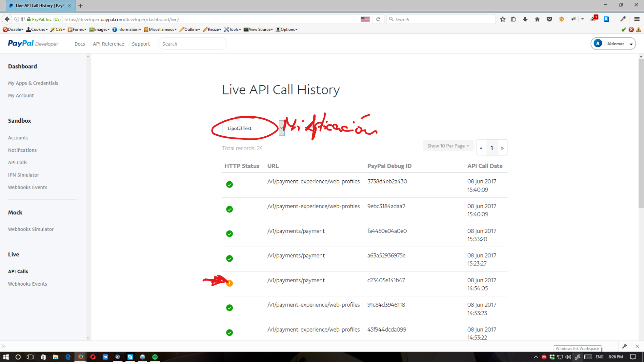Open the Support link in header
The width and height of the screenshot is (644, 362).
point(141,44)
